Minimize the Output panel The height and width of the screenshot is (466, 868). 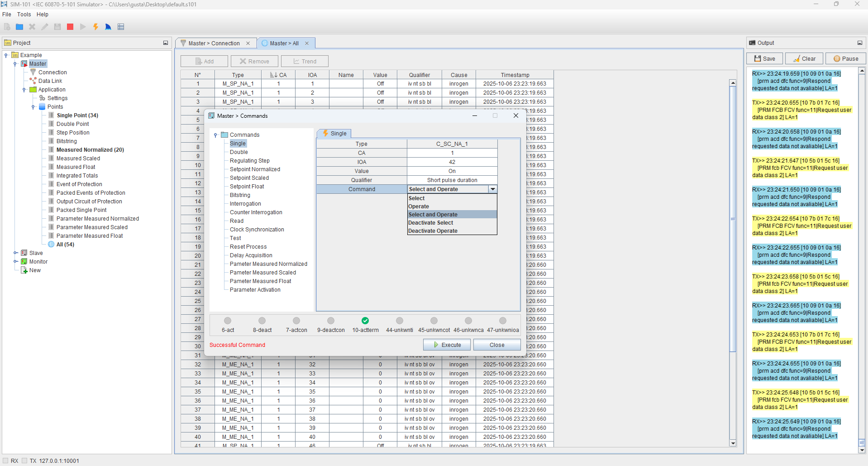tap(860, 43)
